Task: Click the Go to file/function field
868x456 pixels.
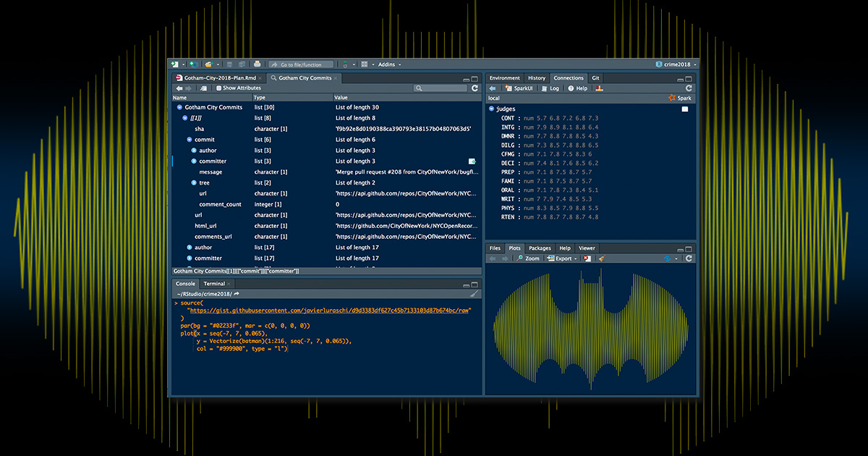Action: point(302,64)
